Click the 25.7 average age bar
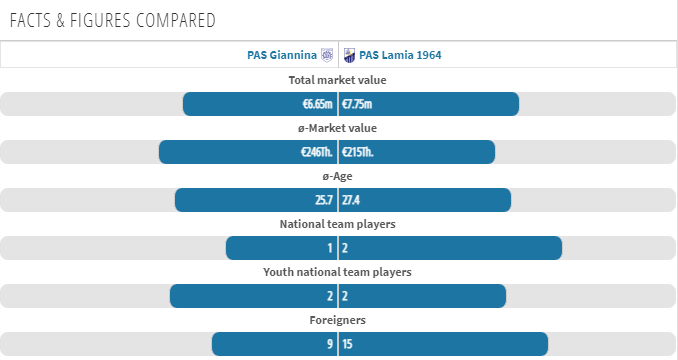 tap(256, 200)
